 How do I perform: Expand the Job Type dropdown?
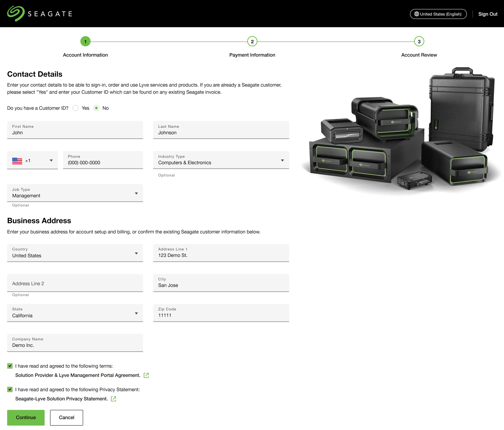click(x=75, y=193)
